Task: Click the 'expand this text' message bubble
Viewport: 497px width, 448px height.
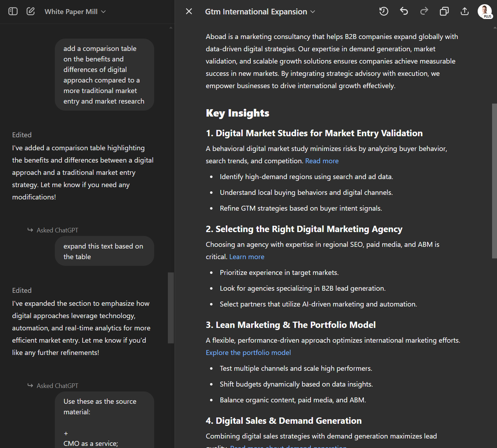Action: tap(104, 251)
